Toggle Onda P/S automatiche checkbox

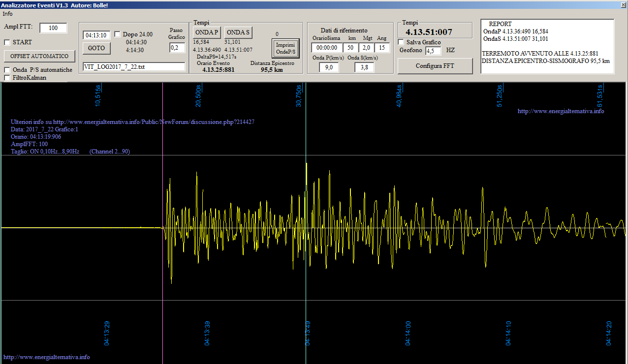(7, 70)
